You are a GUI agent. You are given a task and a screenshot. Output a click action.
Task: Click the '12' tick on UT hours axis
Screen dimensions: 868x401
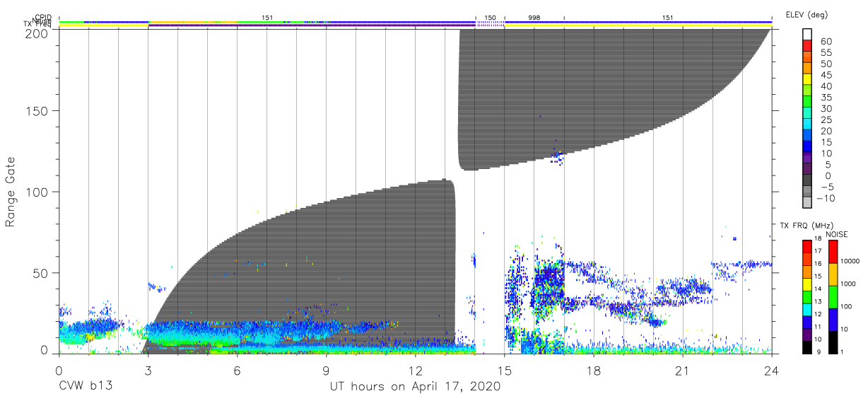point(416,369)
